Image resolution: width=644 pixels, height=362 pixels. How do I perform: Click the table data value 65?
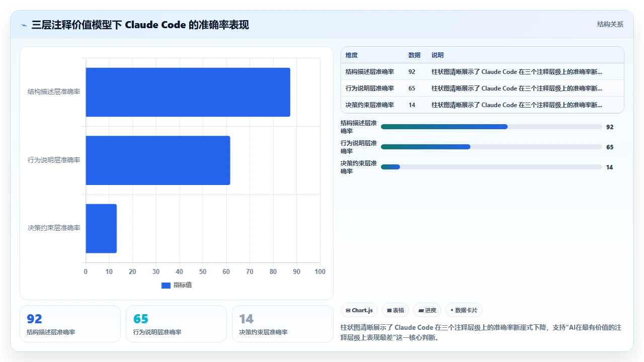[412, 88]
